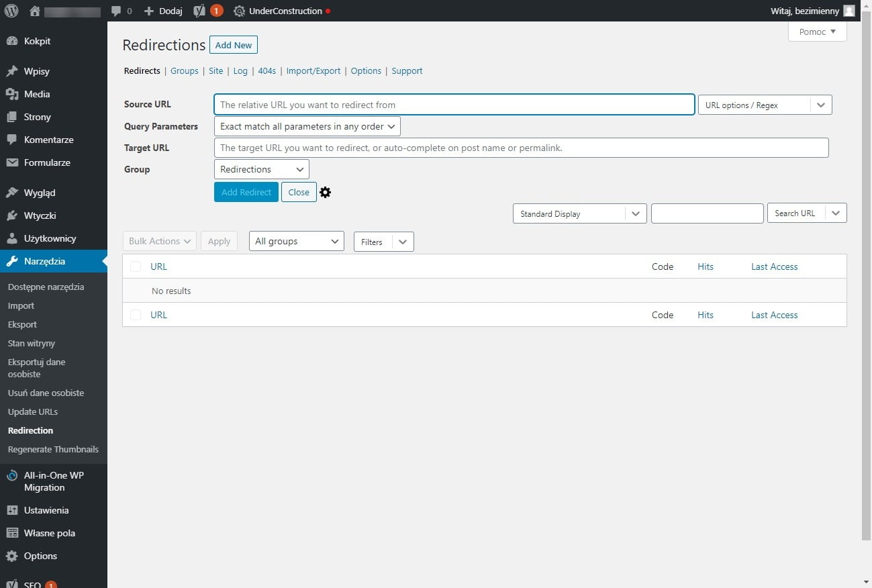Screen dimensions: 872x588
Task: Click into the Source URL field
Action: 454,105
